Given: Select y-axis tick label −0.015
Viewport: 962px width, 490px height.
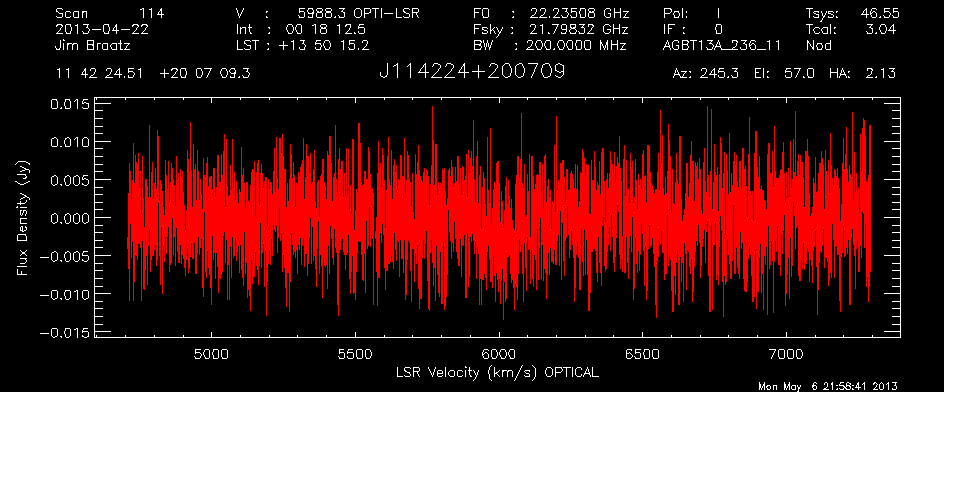Looking at the screenshot, I should 64,333.
